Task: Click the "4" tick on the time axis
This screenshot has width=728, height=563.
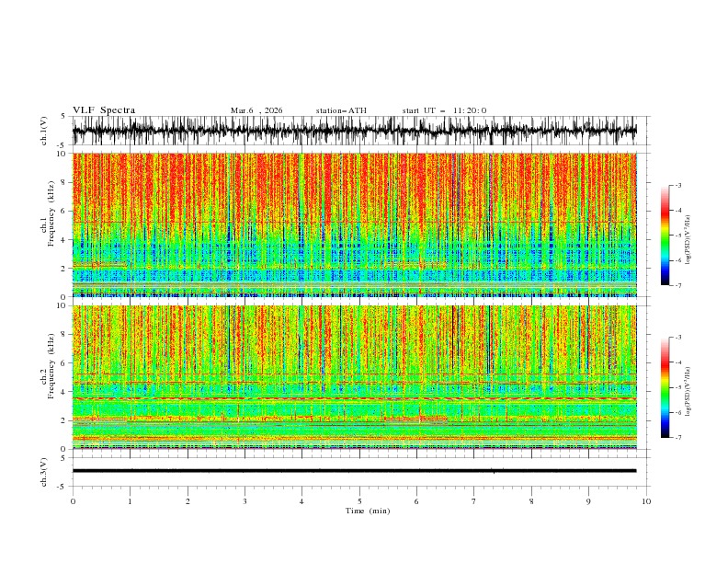Action: point(301,501)
